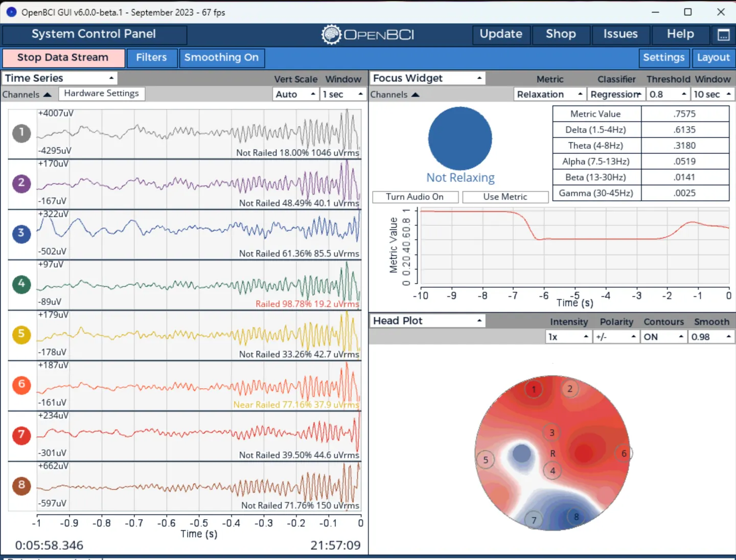The width and height of the screenshot is (736, 560).
Task: Click the Near Railed 77.16% status text
Action: point(296,405)
